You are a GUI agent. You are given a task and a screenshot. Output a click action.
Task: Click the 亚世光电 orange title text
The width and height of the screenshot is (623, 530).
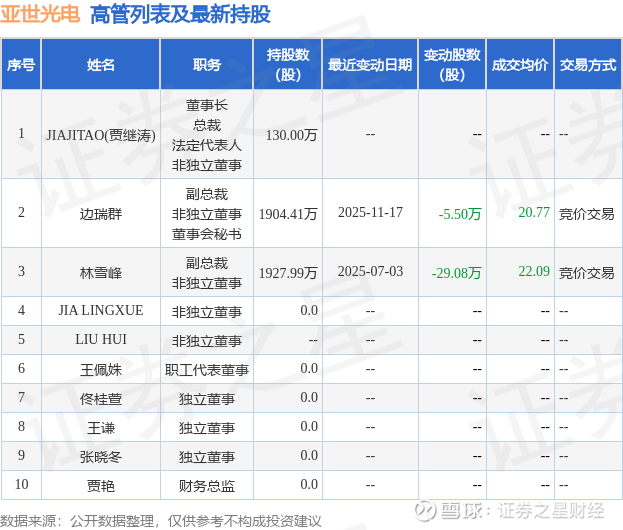point(40,14)
